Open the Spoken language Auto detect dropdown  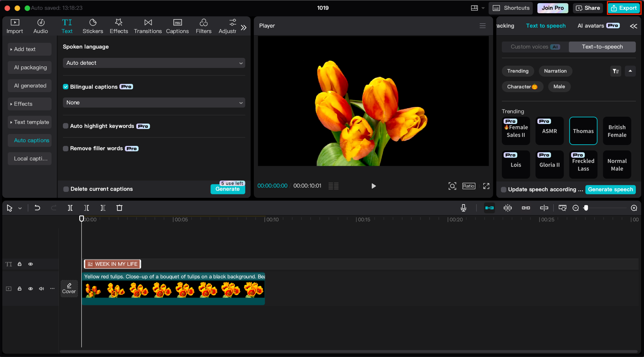click(x=153, y=63)
